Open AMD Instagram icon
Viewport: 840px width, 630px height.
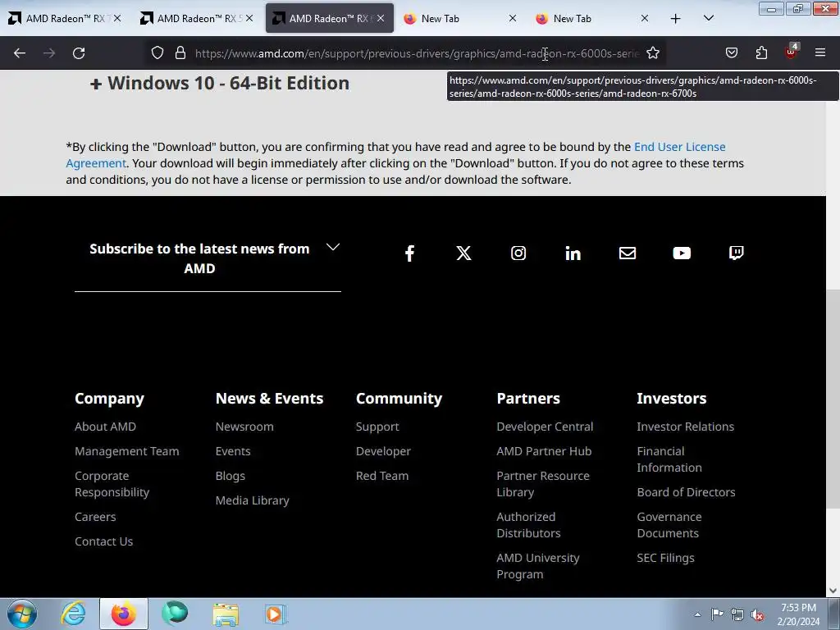[518, 253]
